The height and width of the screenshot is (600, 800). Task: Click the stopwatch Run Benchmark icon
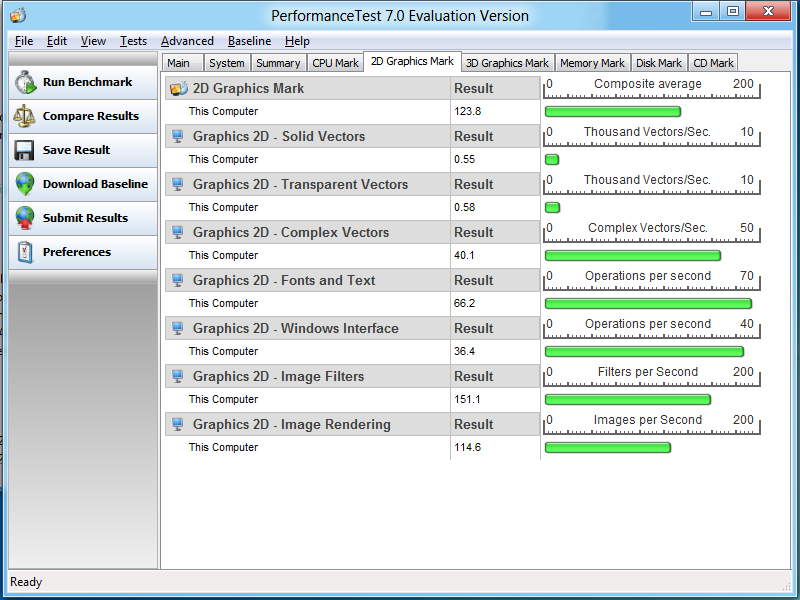25,82
